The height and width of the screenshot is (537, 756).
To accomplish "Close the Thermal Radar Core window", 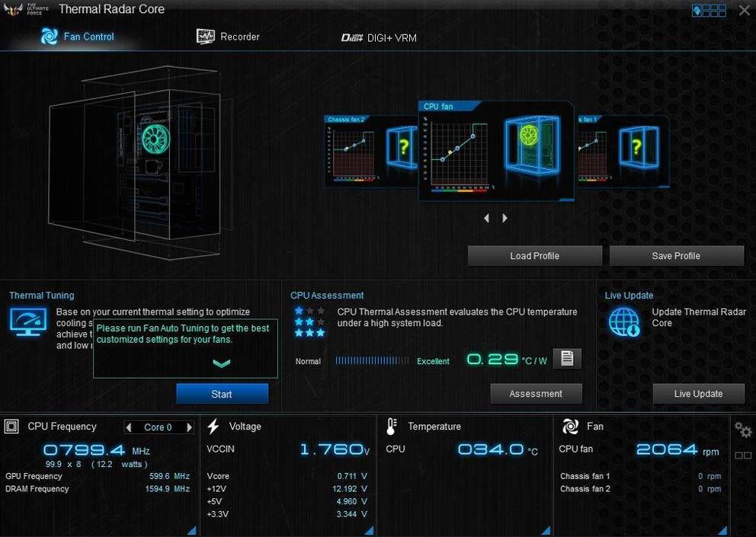I will coord(744,10).
